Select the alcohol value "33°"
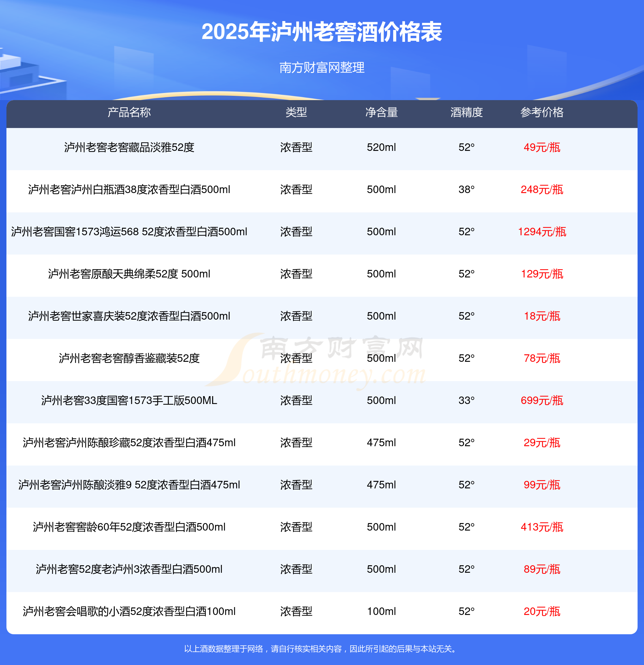This screenshot has width=644, height=665. click(x=467, y=400)
